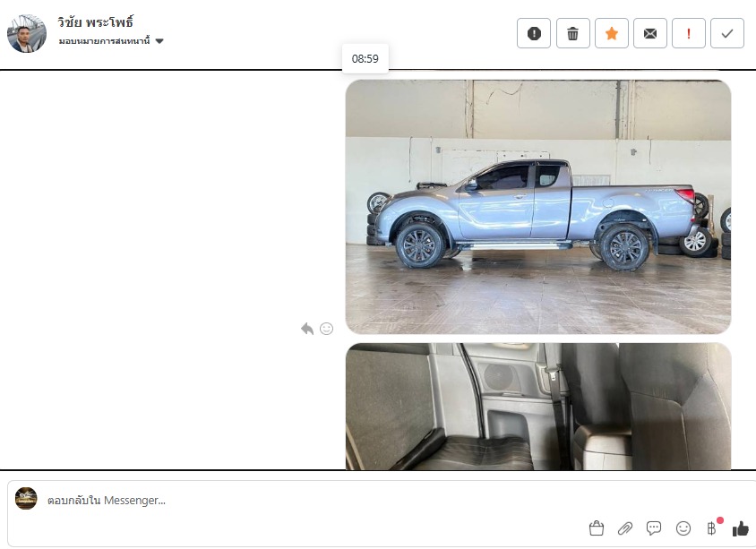Click contact name วิชัย พระโพธิ์
Viewport: 756px width, 549px height.
(95, 22)
